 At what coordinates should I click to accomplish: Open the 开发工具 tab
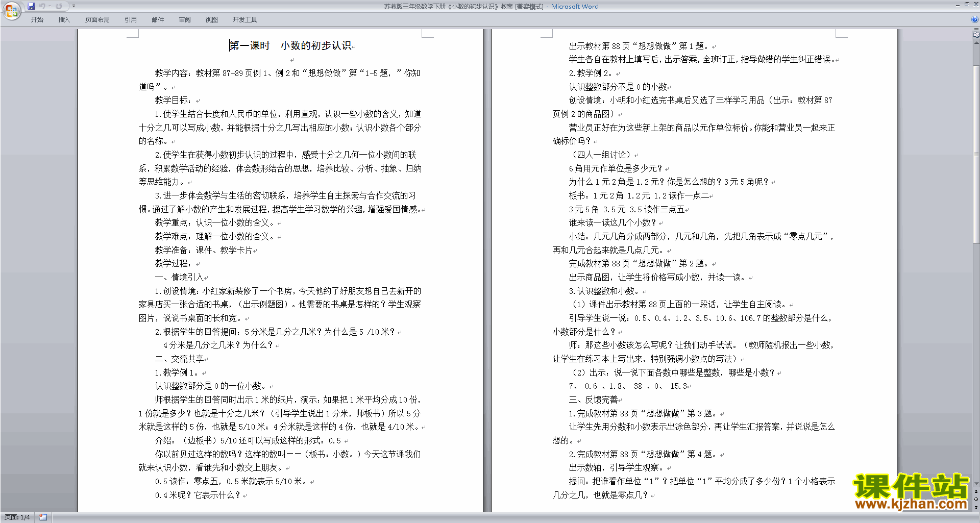click(x=245, y=20)
